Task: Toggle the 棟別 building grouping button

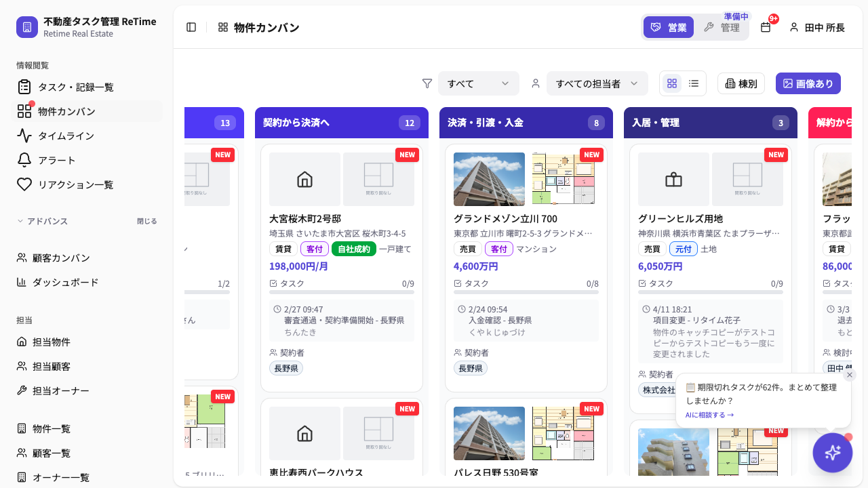Action: click(741, 83)
